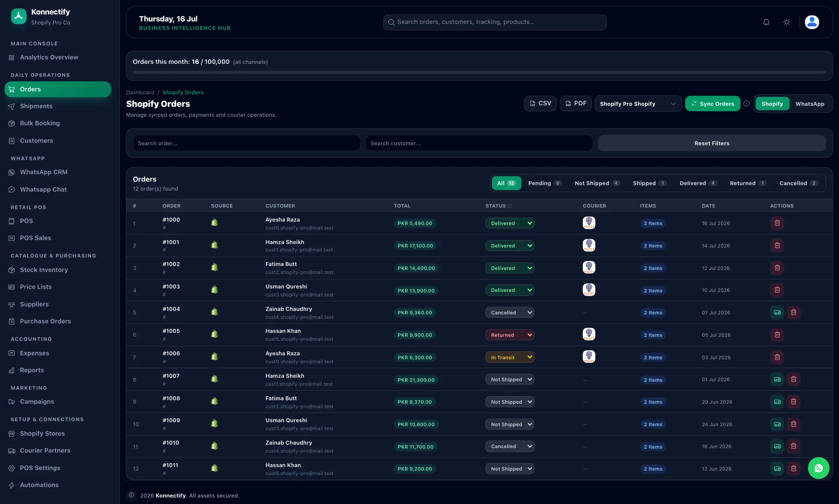Click PostEx courier logo on order #1005
Screen dimensions: 839x504
click(589, 334)
